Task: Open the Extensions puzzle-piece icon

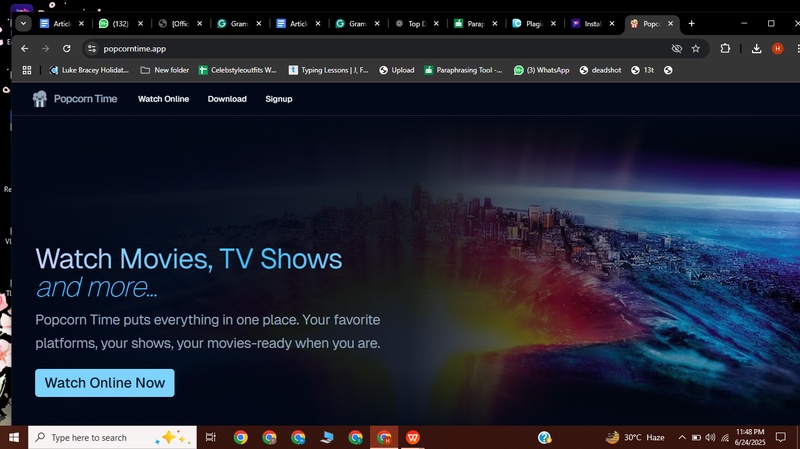Action: click(x=725, y=48)
